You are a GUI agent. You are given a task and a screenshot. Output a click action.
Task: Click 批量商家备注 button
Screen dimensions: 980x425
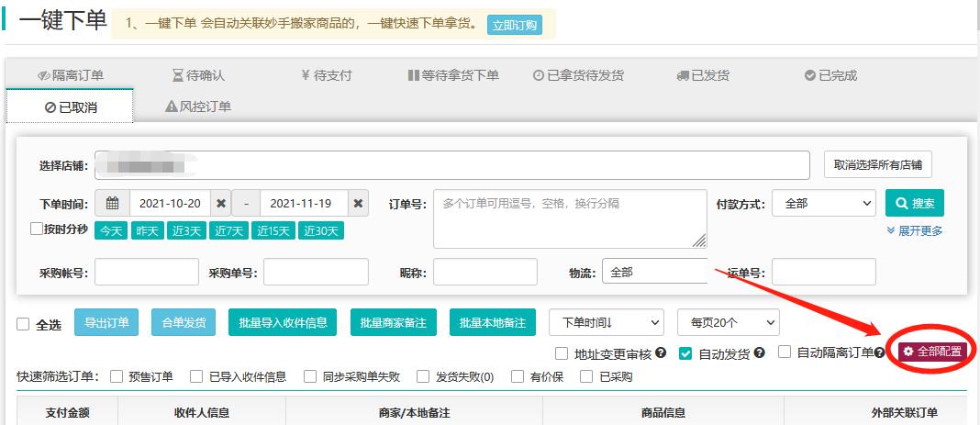coord(394,322)
